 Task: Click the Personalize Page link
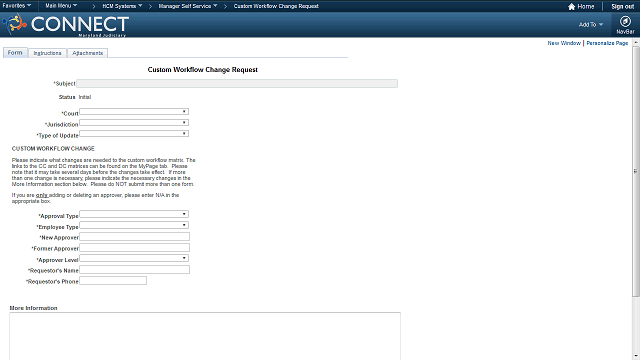[x=607, y=43]
